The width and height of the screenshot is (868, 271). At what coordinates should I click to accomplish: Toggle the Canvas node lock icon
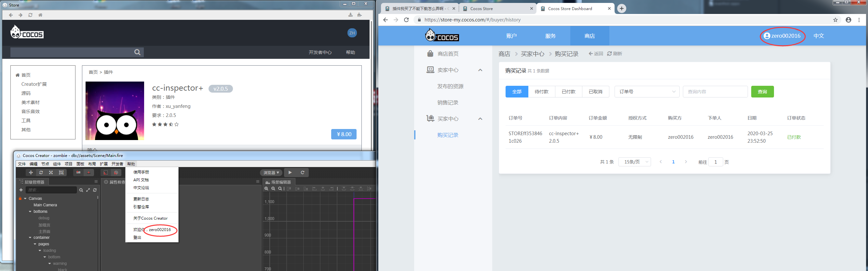(x=20, y=198)
